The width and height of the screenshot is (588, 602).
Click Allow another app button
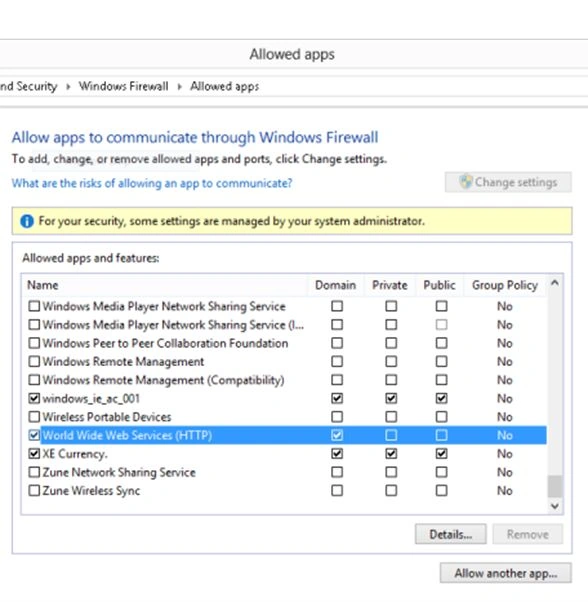tap(505, 573)
